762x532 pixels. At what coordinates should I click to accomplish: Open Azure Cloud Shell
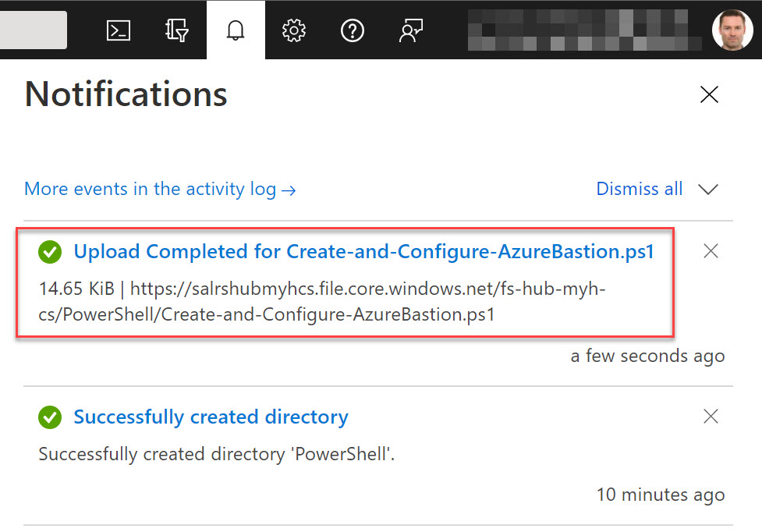pyautogui.click(x=118, y=30)
